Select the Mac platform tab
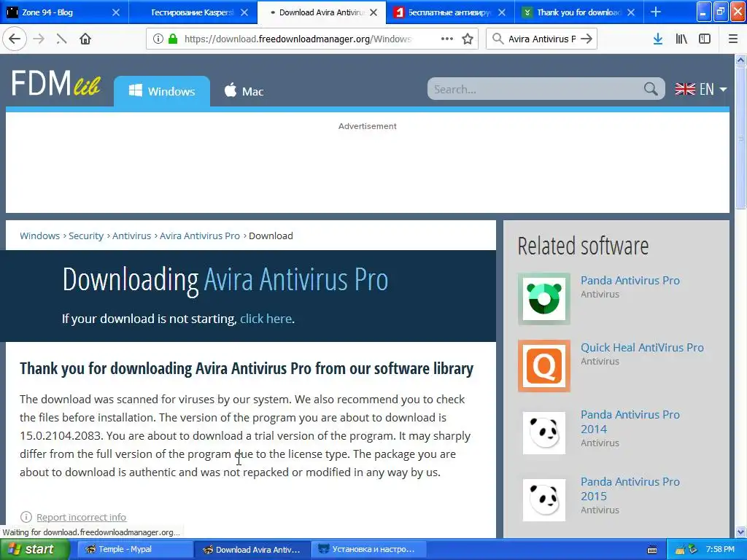The image size is (747, 560). [x=244, y=91]
